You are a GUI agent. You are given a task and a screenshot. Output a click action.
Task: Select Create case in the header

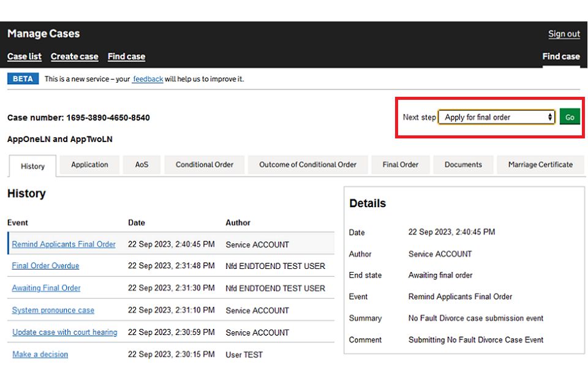[x=74, y=56]
